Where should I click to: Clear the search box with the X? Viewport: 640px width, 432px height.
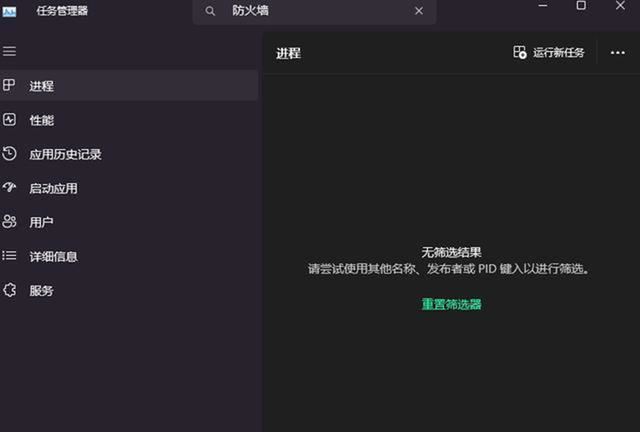tap(419, 11)
